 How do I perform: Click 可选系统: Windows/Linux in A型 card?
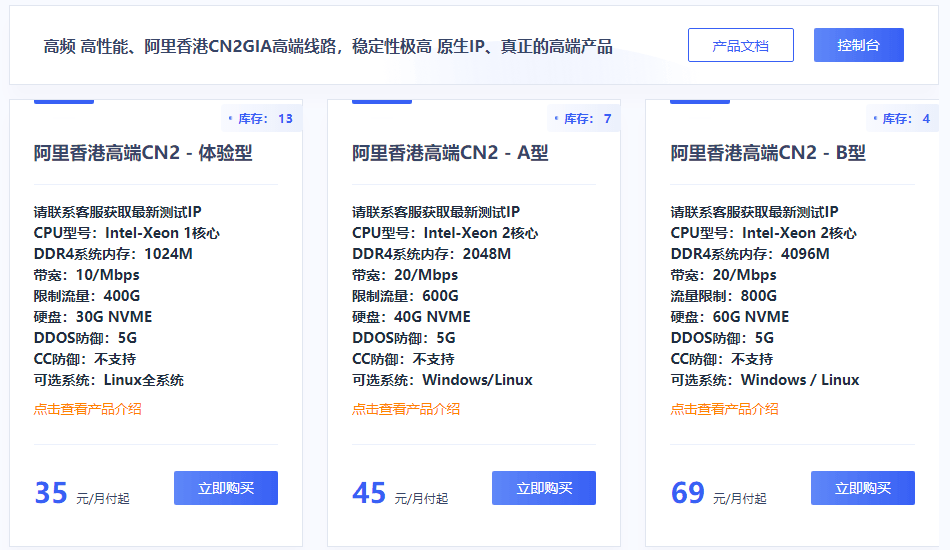pos(442,380)
